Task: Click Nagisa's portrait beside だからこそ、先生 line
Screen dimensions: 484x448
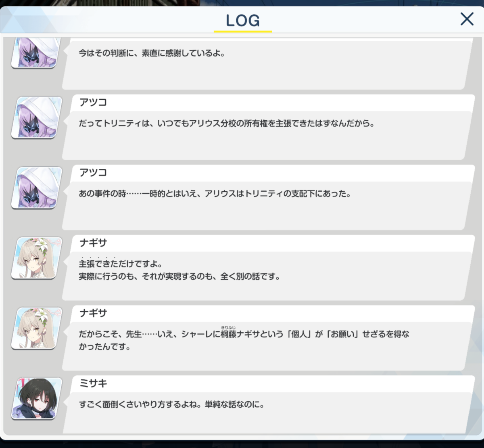Action: (37, 328)
